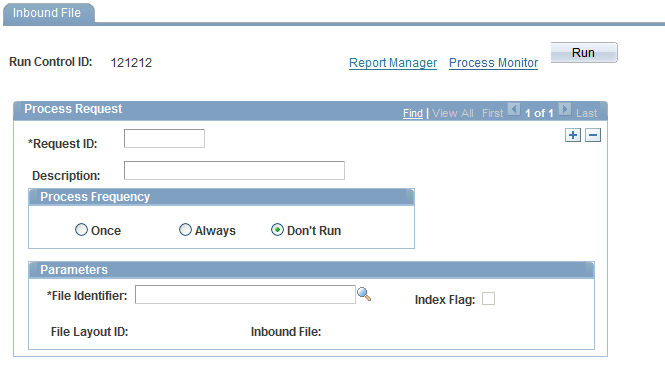Click the 'Inbound File:' label in Parameters

(286, 332)
